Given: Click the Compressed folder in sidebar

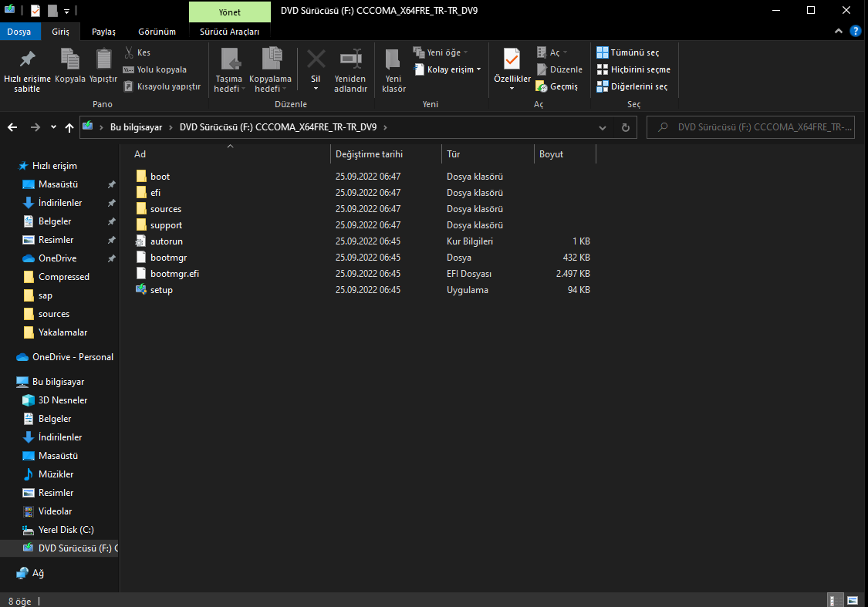Looking at the screenshot, I should [x=64, y=277].
